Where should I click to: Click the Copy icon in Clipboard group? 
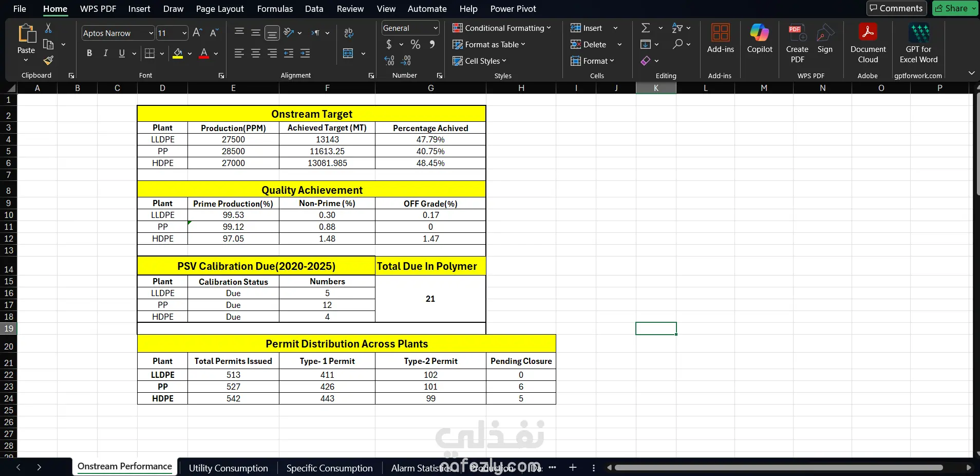coord(48,44)
